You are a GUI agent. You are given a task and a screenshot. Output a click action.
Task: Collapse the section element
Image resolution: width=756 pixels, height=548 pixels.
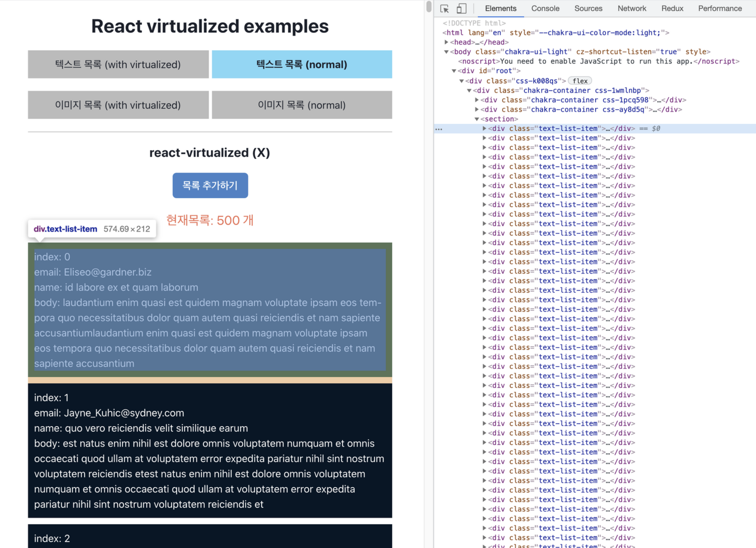point(477,119)
